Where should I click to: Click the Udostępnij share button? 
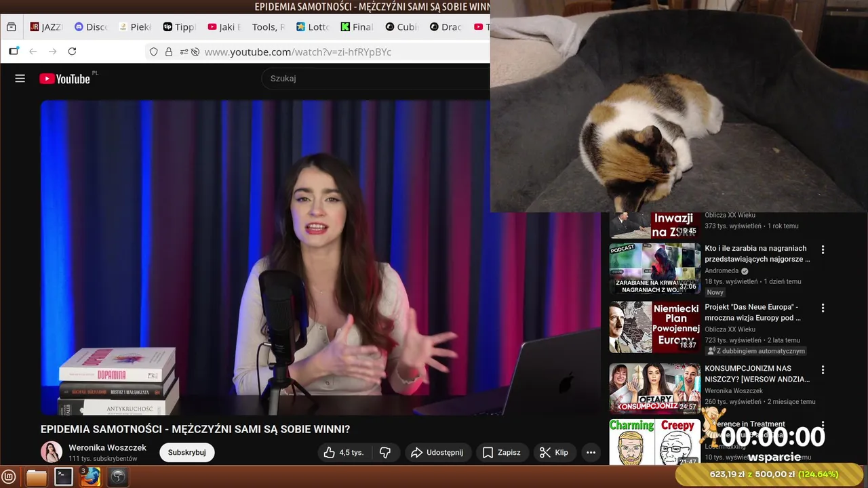pos(438,453)
